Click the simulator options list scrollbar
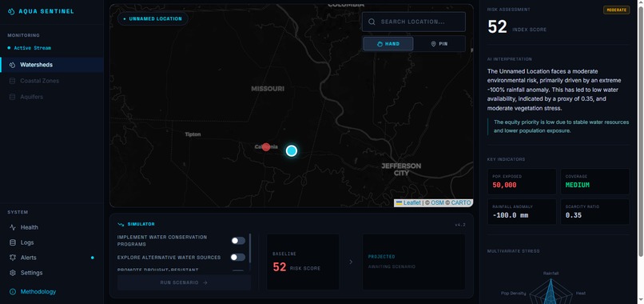Viewport: 644px width, 304px height. 250,249
